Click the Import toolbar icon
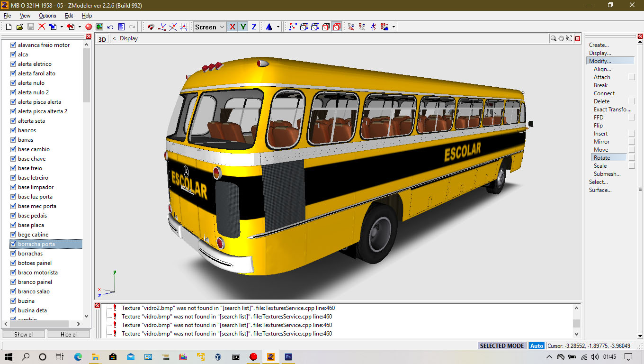Image resolution: width=644 pixels, height=364 pixels. click(x=53, y=27)
